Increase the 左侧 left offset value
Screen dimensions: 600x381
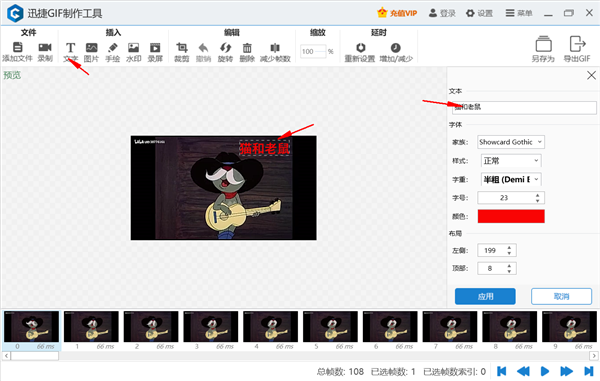click(509, 248)
